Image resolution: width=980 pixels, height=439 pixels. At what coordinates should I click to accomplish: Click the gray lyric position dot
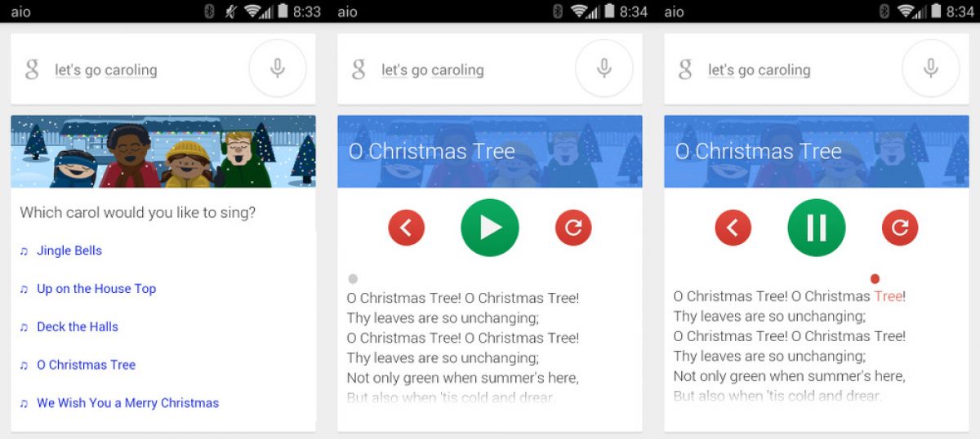point(353,279)
